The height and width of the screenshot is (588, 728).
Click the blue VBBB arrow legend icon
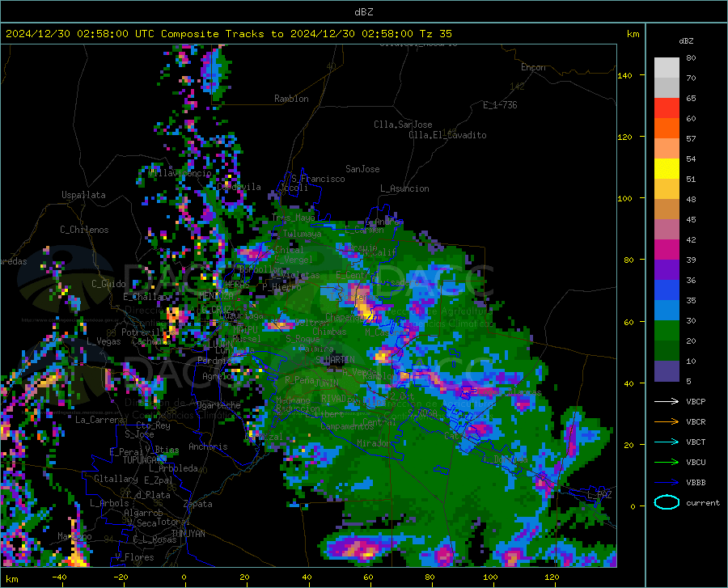[667, 483]
